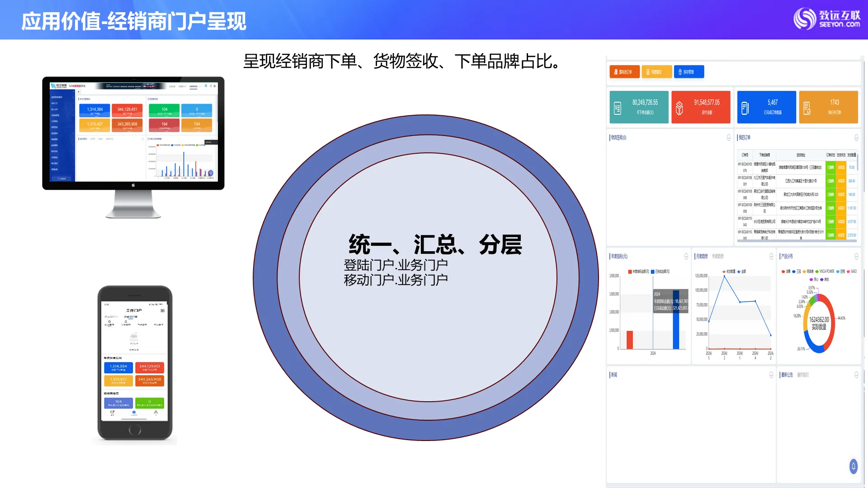Click the blue notification bell icon
868x488 pixels.
[854, 466]
